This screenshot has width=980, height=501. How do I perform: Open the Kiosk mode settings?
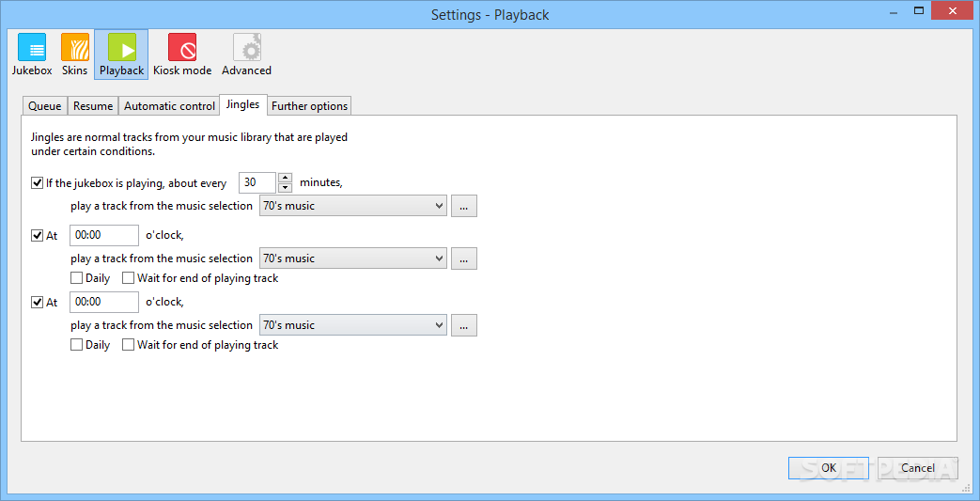182,55
